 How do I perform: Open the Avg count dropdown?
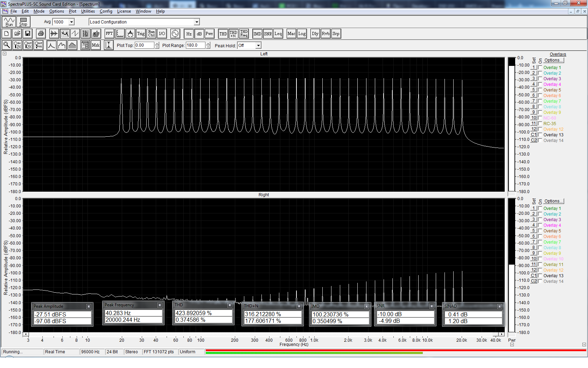coord(71,22)
